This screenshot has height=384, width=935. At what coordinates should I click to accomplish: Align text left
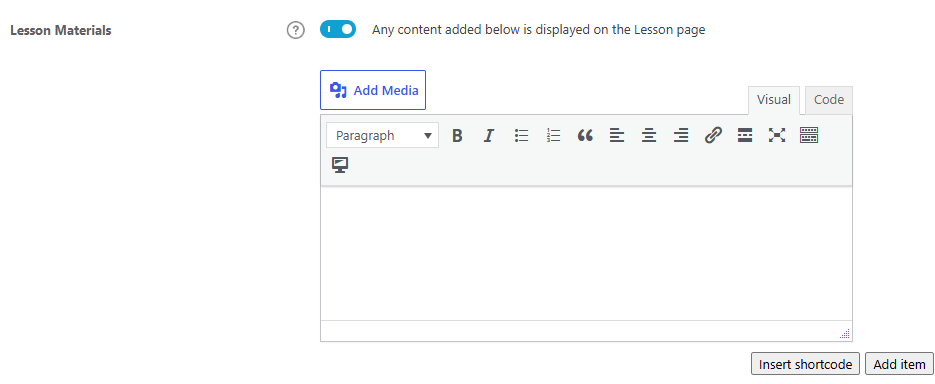click(x=617, y=135)
